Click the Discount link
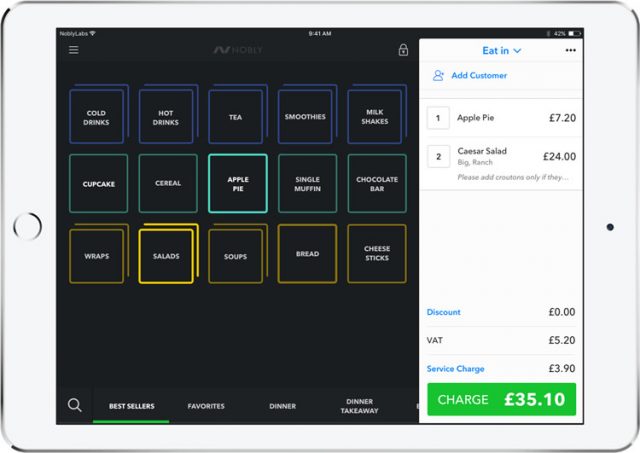Image resolution: width=640 pixels, height=453 pixels. [444, 312]
